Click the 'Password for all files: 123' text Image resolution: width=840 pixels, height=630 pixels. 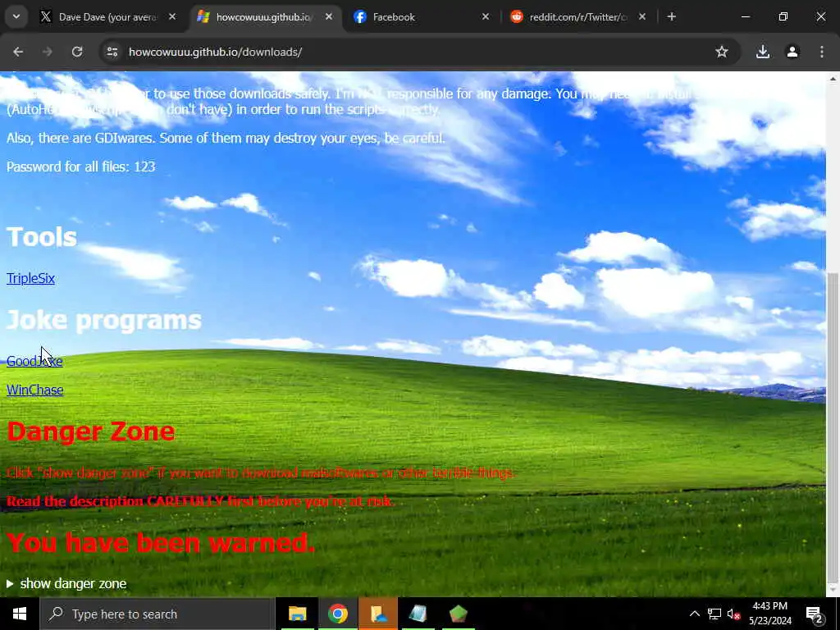[81, 167]
